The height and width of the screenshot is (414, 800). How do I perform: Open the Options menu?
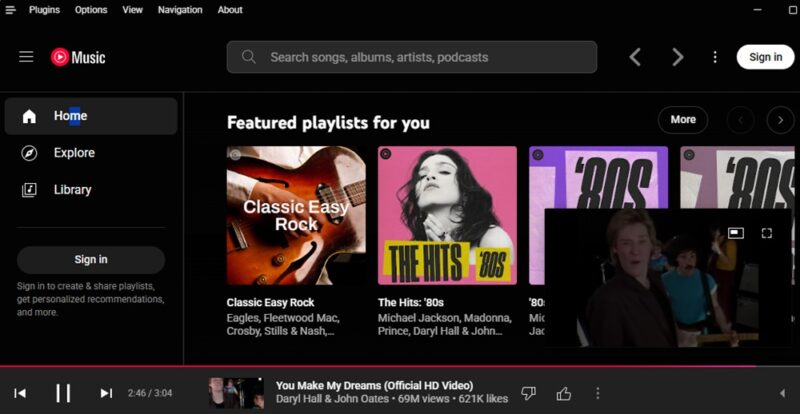[91, 10]
